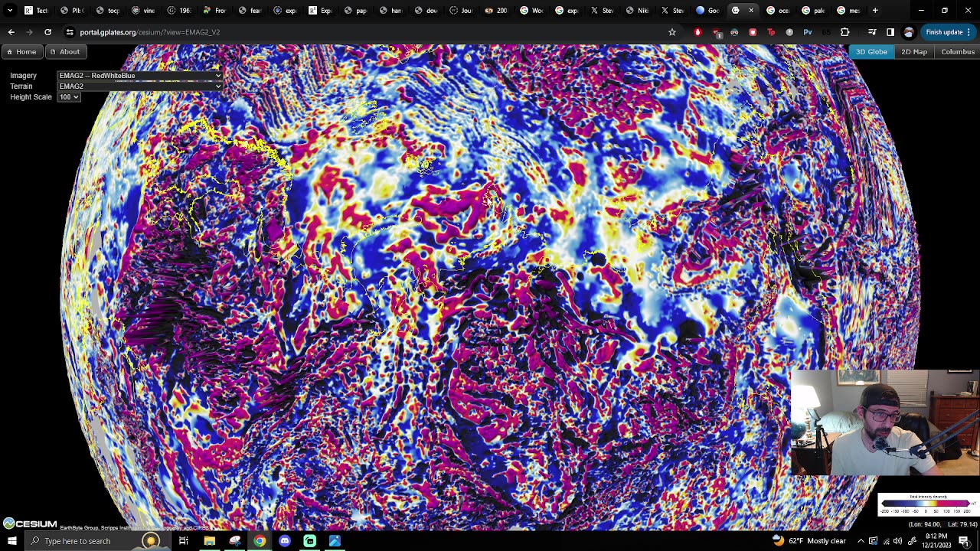Image resolution: width=980 pixels, height=551 pixels.
Task: View site information icon beside URL
Action: [x=70, y=32]
